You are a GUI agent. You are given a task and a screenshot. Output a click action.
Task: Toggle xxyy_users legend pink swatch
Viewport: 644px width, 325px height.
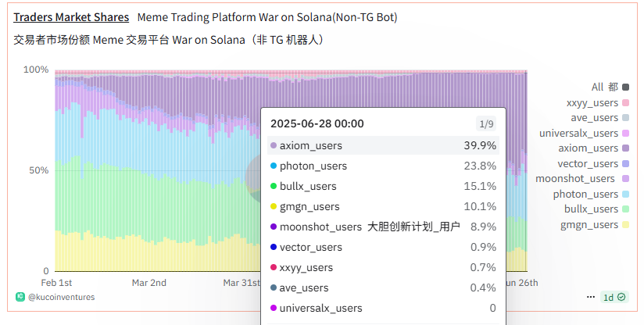[625, 102]
